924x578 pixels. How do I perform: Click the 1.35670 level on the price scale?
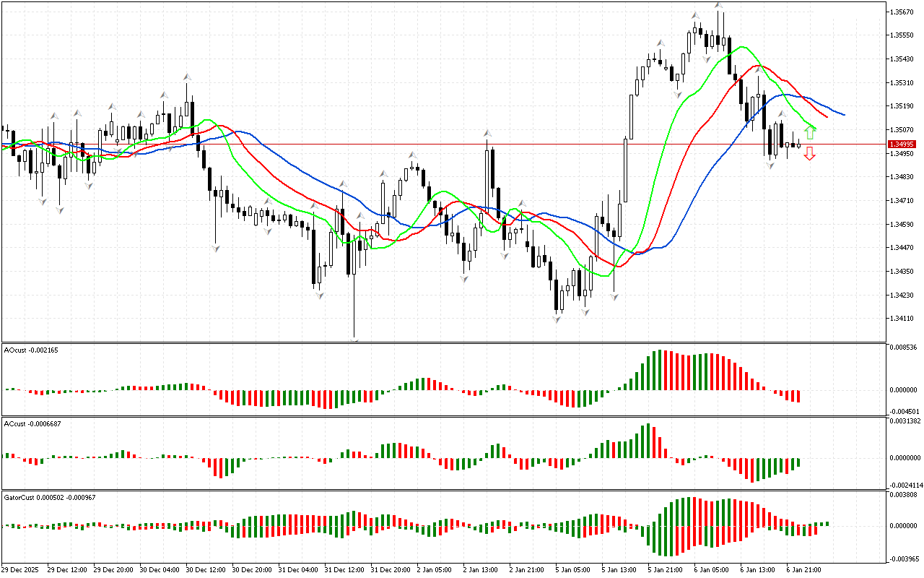(903, 12)
